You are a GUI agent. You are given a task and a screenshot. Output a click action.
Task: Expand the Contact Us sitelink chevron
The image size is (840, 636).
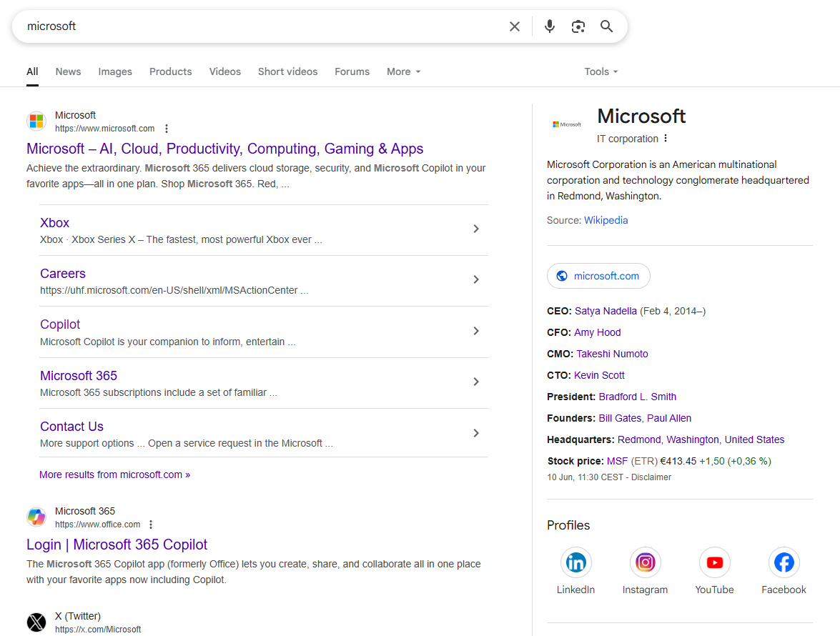[475, 433]
